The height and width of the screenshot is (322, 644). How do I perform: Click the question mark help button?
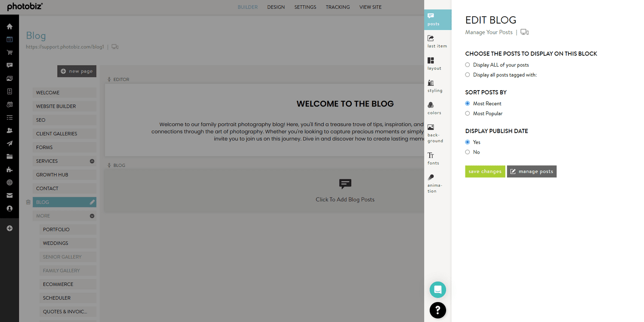(x=438, y=310)
